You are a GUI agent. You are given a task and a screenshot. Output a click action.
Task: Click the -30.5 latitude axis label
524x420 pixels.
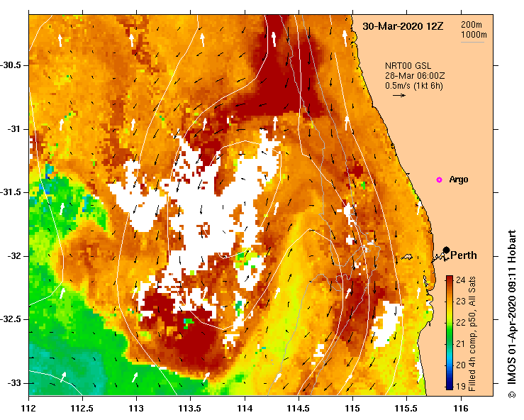click(x=11, y=65)
